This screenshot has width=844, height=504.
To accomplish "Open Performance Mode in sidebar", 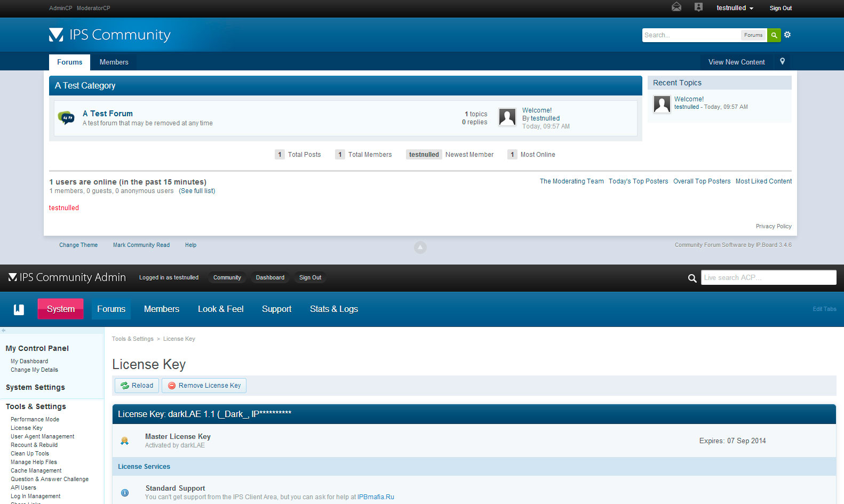I will click(x=35, y=419).
